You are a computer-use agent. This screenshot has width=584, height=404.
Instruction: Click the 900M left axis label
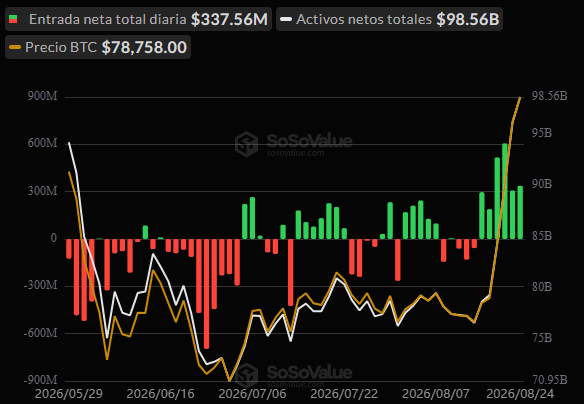pos(42,96)
